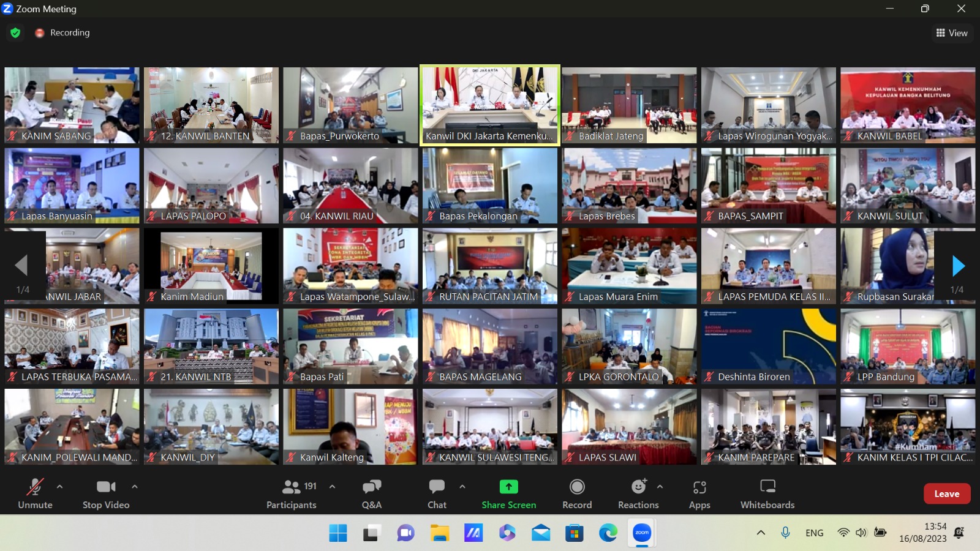Open Whiteboards
This screenshot has width=980, height=551.
pos(767,493)
